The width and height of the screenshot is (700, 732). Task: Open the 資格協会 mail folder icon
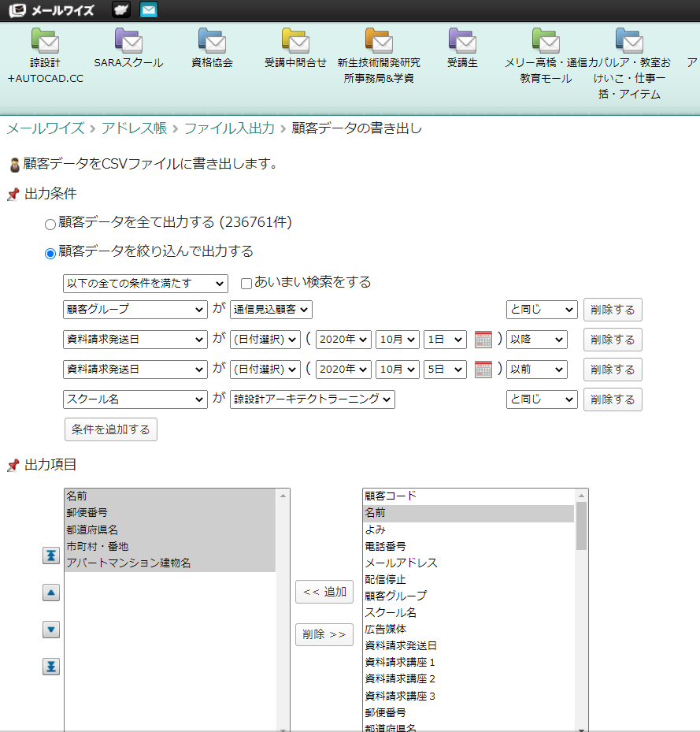click(212, 40)
